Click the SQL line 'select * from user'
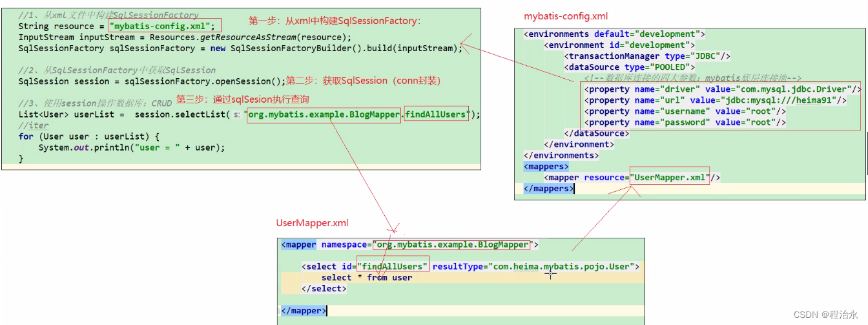 pos(367,277)
